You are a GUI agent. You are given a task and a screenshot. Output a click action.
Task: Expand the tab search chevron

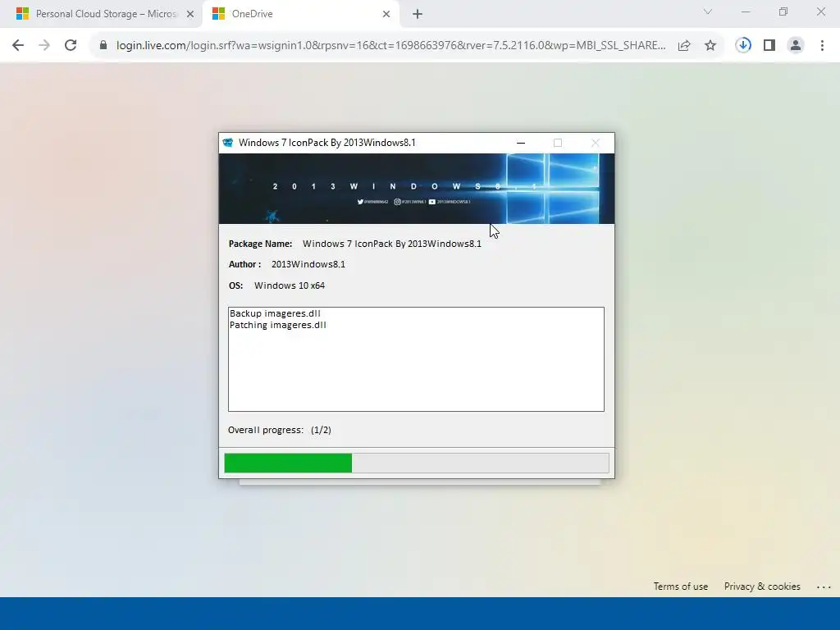point(708,11)
